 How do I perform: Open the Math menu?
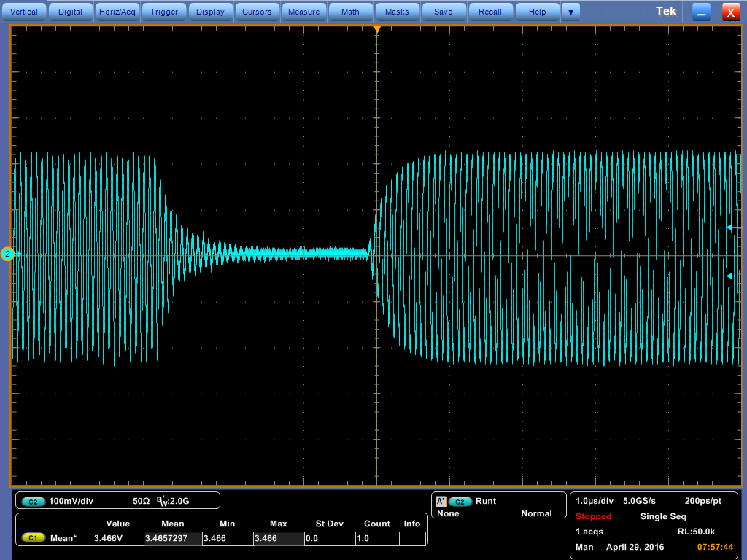tap(350, 12)
